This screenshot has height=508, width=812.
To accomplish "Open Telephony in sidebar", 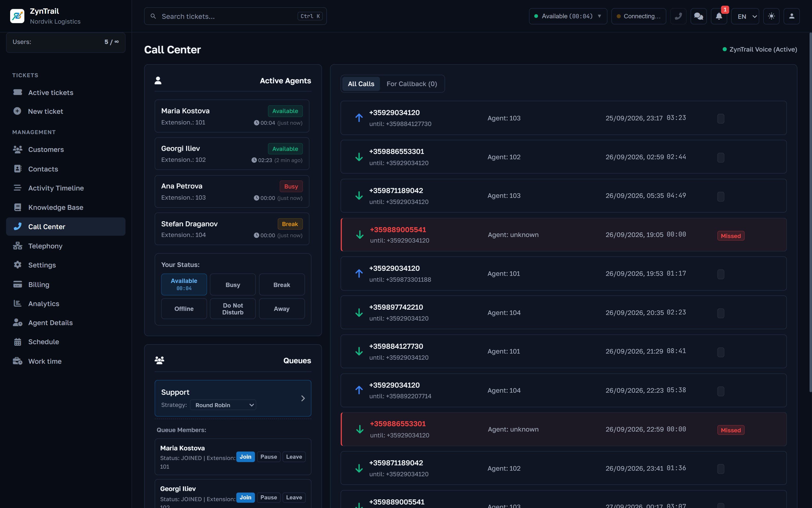I will click(66, 246).
